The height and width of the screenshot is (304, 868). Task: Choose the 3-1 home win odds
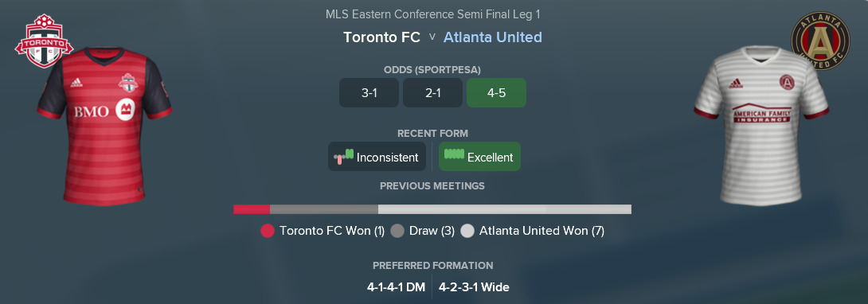pos(369,93)
